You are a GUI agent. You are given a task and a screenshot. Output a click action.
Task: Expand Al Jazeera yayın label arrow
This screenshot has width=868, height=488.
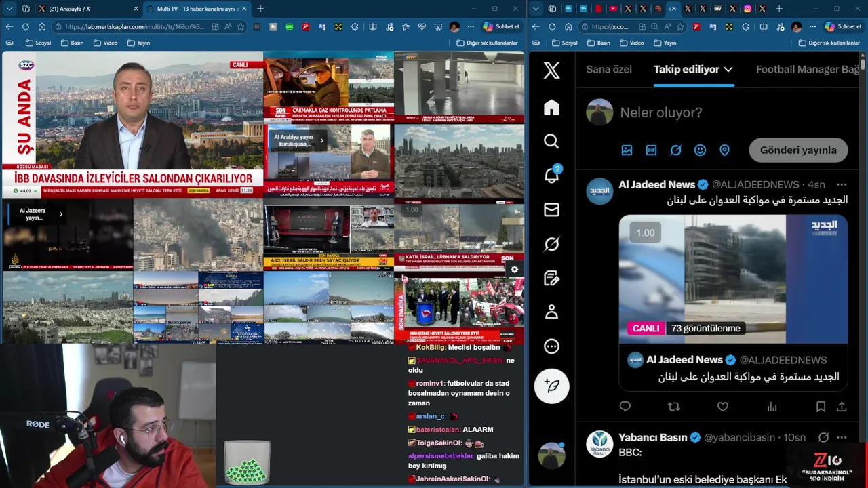(60, 214)
